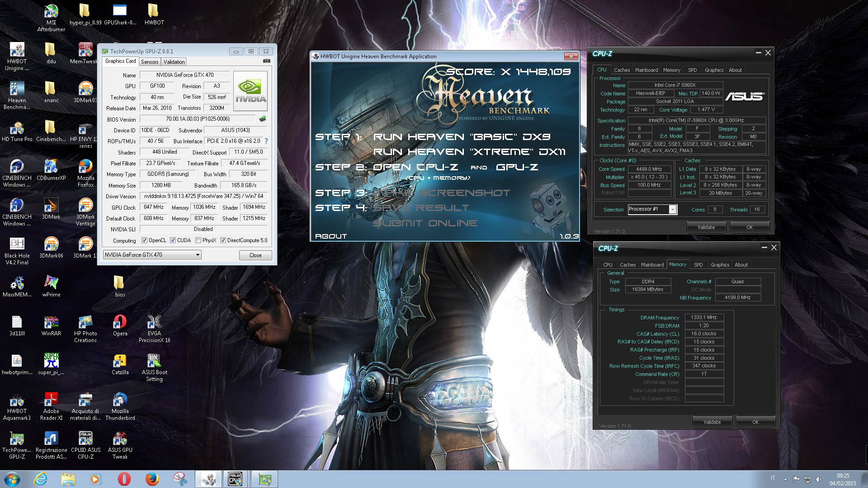Click Submit Online in Heaven window
The image size is (868, 488).
(x=425, y=223)
